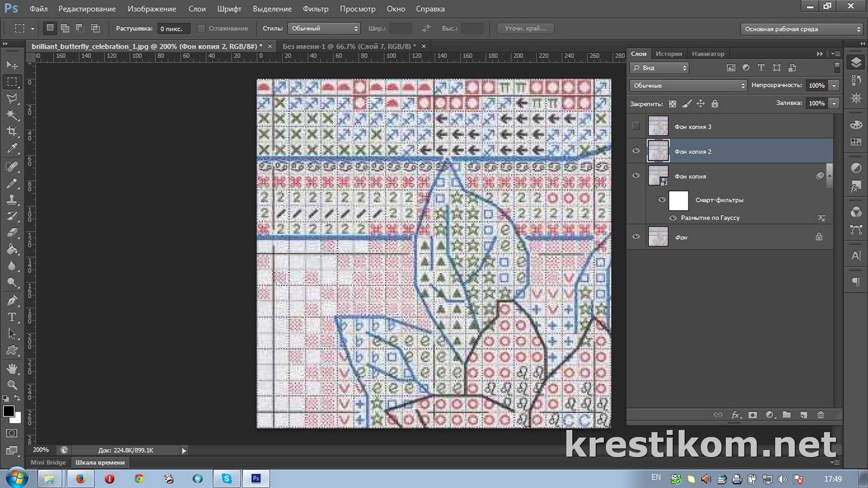The image size is (868, 488).
Task: Open the blend mode dropdown Обычные
Action: (x=688, y=86)
